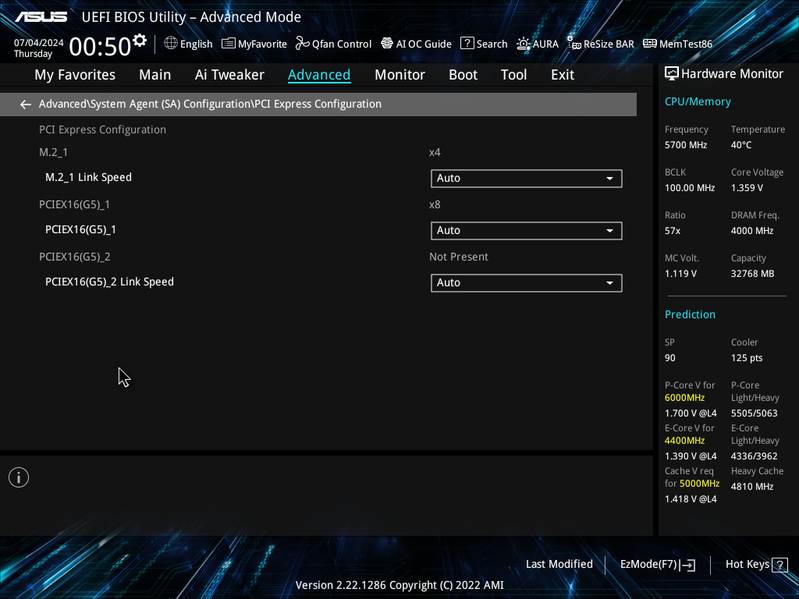Click the info icon in help area
Screen dimensions: 799x599
pyautogui.click(x=19, y=477)
